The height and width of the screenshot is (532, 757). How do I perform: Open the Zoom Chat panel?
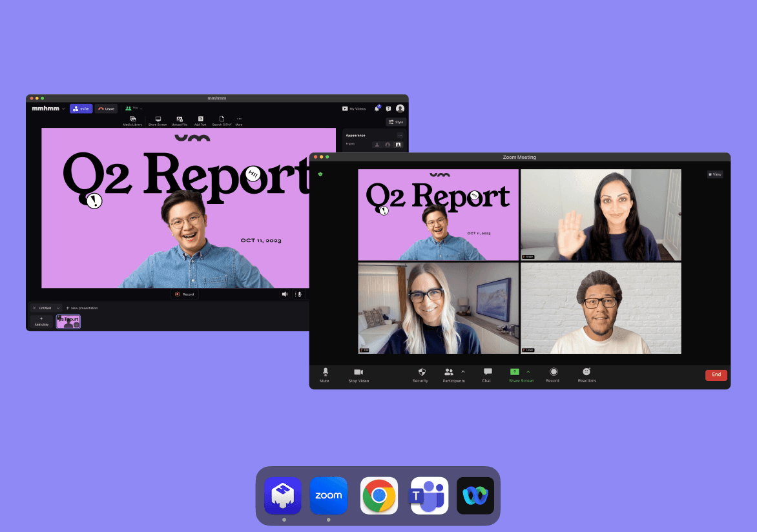(486, 374)
